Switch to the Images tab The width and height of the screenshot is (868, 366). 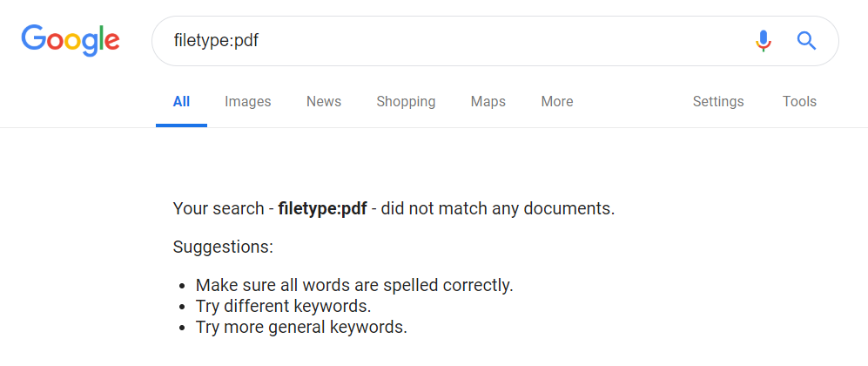coord(248,101)
